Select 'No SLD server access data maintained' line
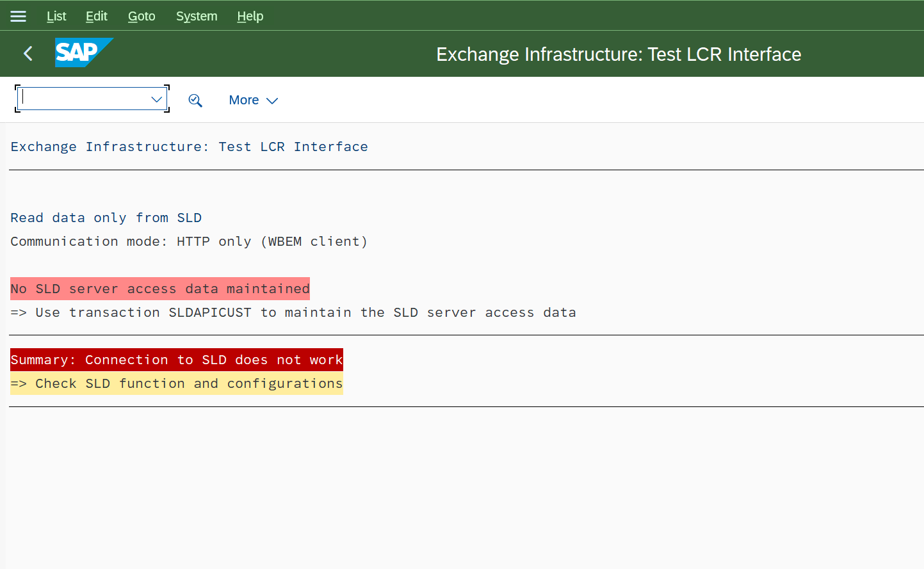Screen dimensions: 924x569 [x=160, y=289]
